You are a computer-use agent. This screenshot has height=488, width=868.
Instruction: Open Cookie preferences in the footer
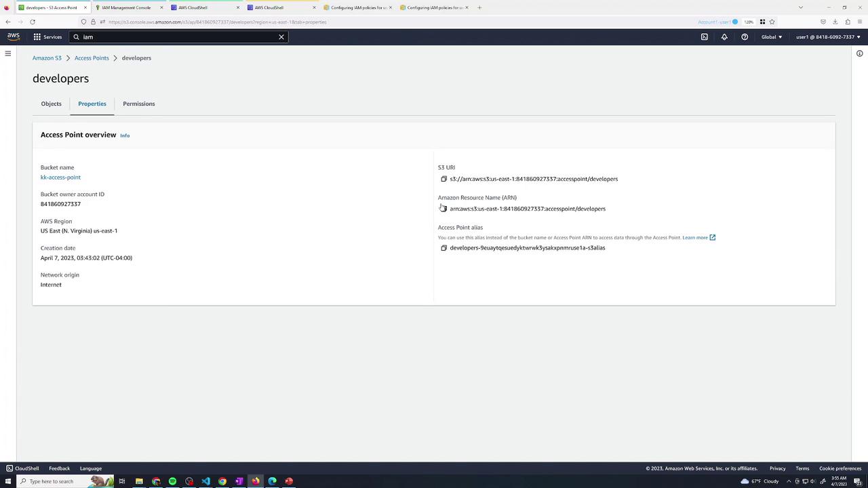pyautogui.click(x=840, y=468)
